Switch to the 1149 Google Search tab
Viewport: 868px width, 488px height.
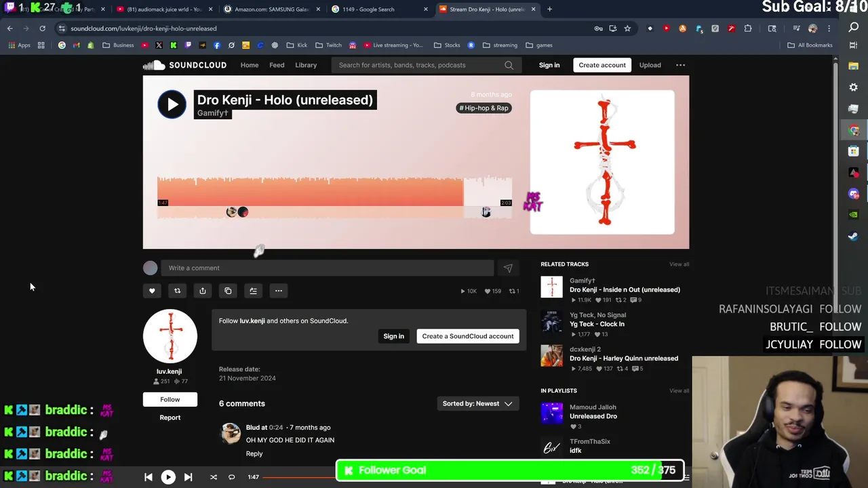pos(378,9)
